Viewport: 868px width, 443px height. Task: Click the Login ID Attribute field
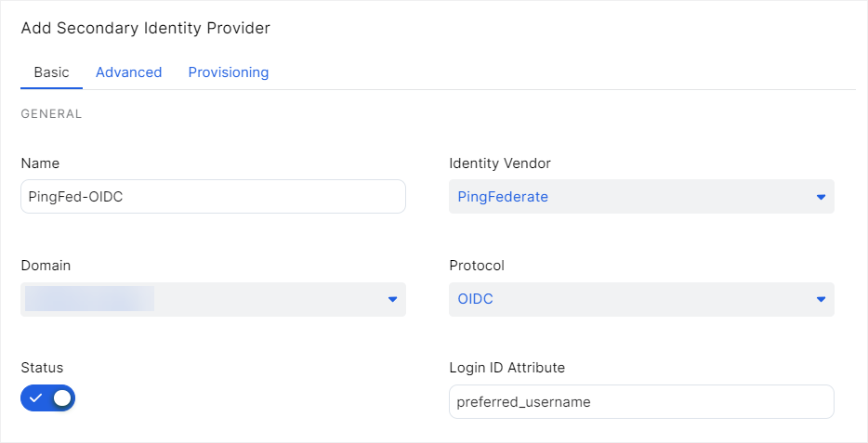click(641, 401)
